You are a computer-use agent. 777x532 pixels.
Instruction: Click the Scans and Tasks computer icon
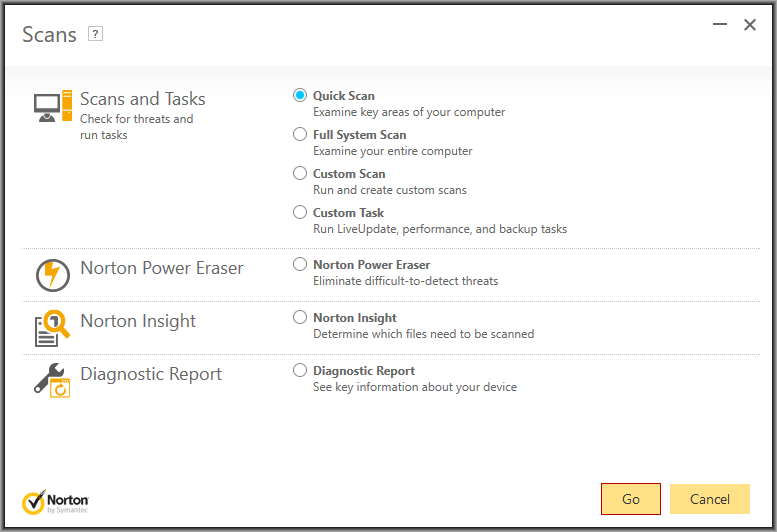53,106
